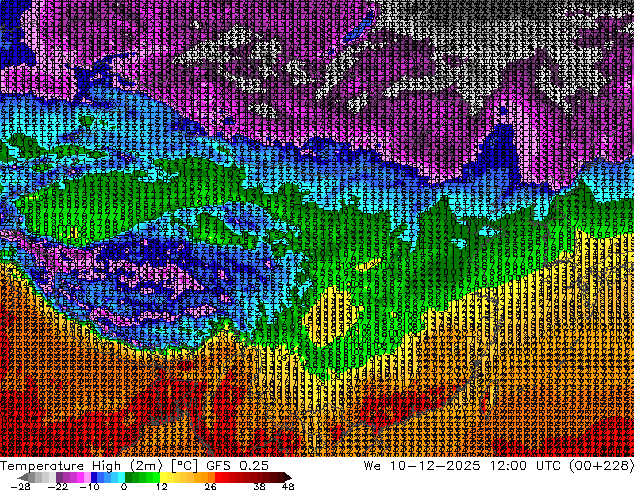The width and height of the screenshot is (634, 490).
Task: Click the dark green legend swatch right of 0
Action: pyautogui.click(x=129, y=477)
